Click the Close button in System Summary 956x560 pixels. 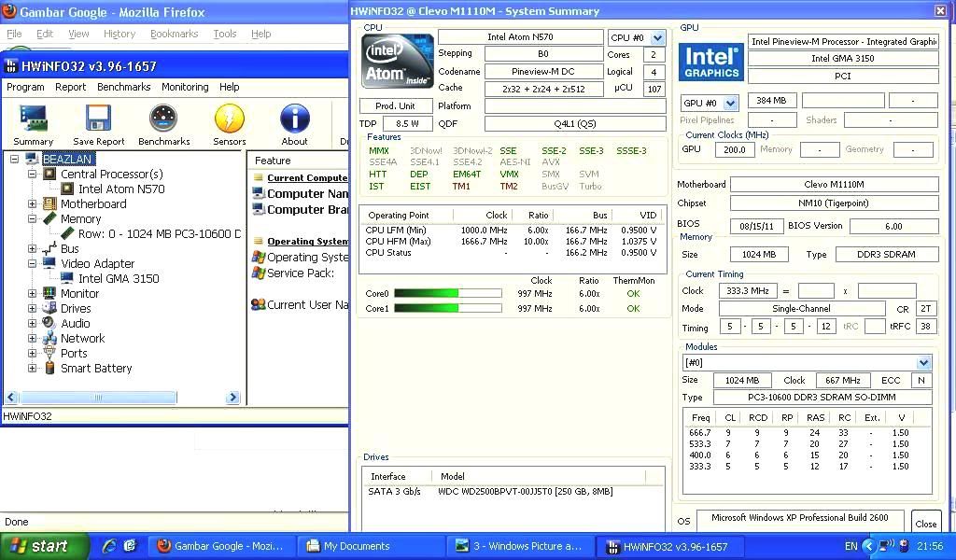click(925, 524)
